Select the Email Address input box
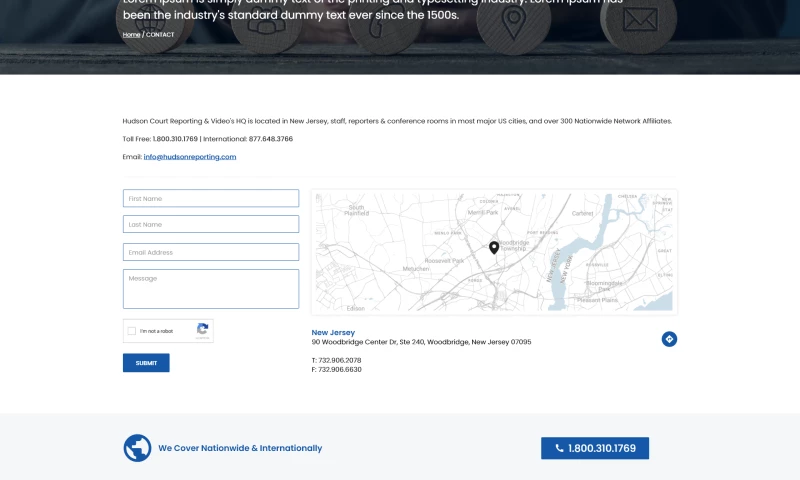800x480 pixels. point(210,252)
